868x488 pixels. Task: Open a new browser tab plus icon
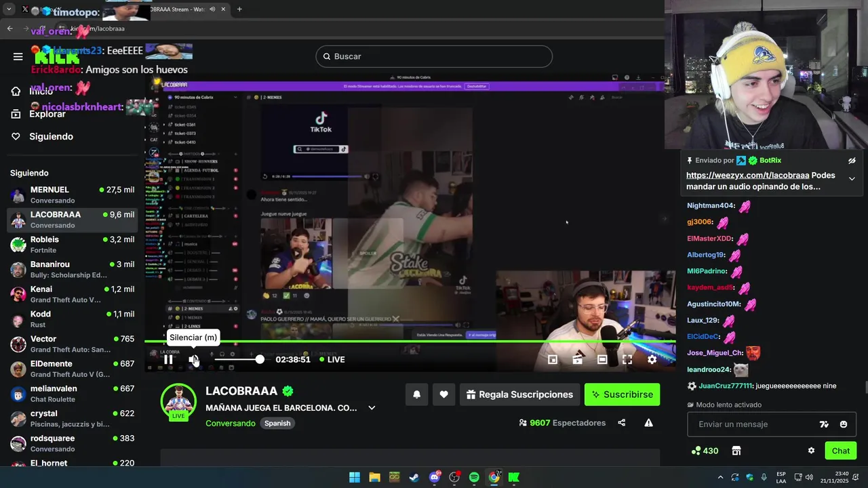pos(239,9)
